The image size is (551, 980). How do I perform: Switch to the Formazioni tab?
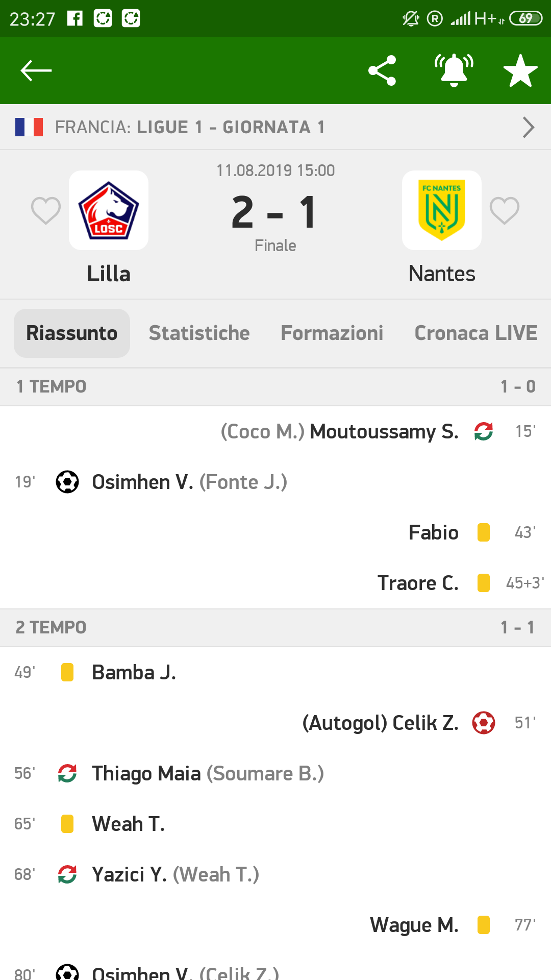click(x=332, y=333)
